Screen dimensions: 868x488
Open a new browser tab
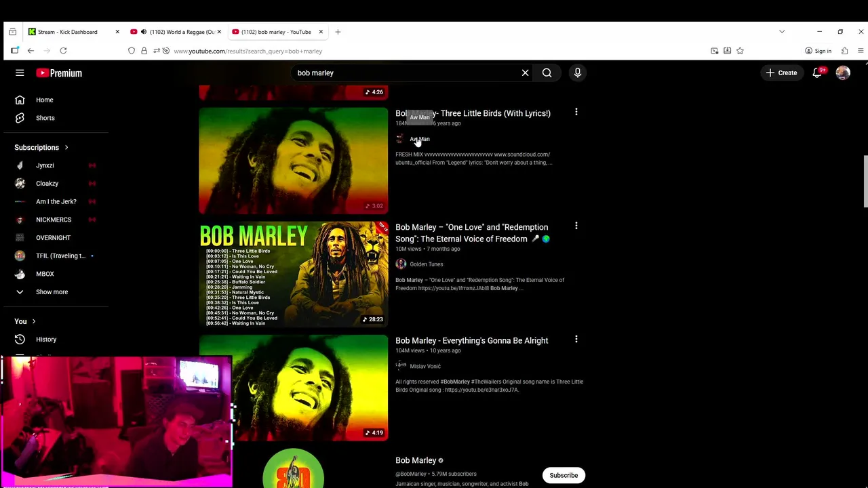[x=338, y=32]
